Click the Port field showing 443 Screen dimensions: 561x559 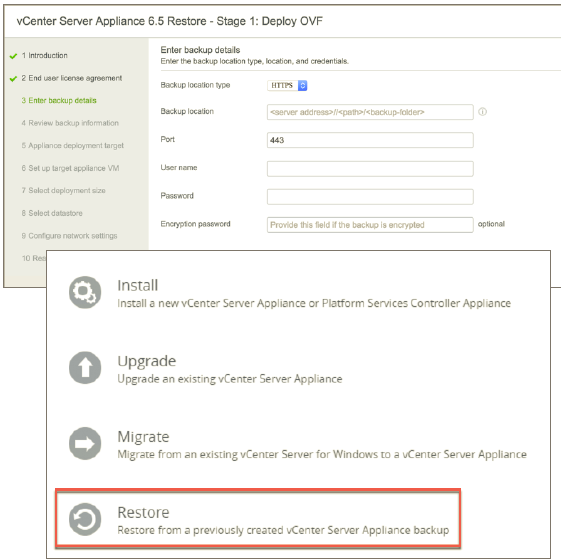point(370,140)
